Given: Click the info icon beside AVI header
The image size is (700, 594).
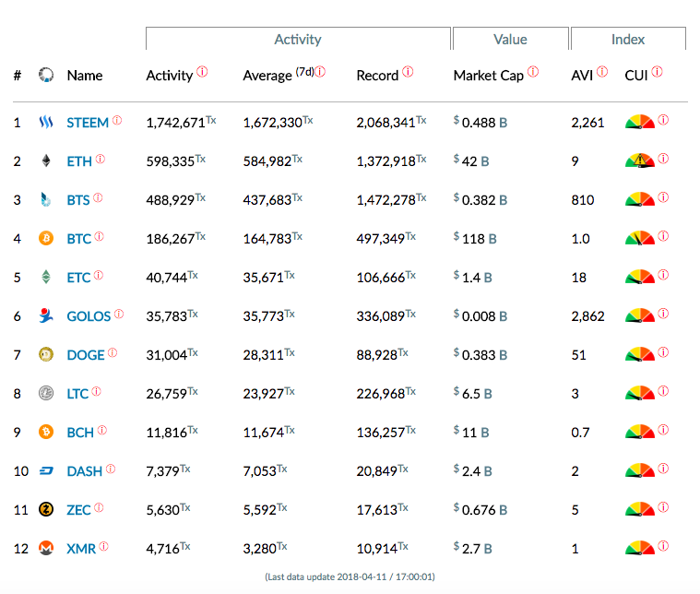Looking at the screenshot, I should [603, 73].
